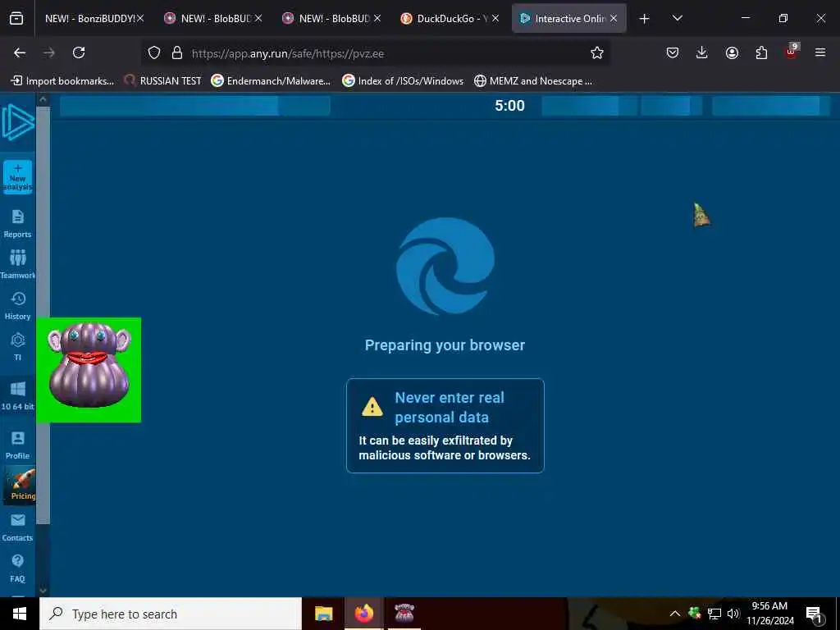Click the Never enter real personal data warning
The width and height of the screenshot is (840, 630).
click(x=445, y=426)
